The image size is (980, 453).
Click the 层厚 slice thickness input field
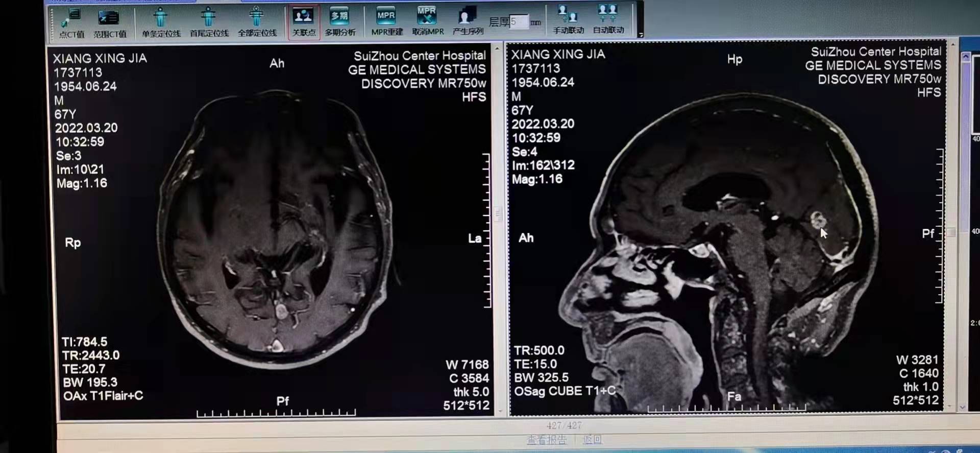(518, 21)
